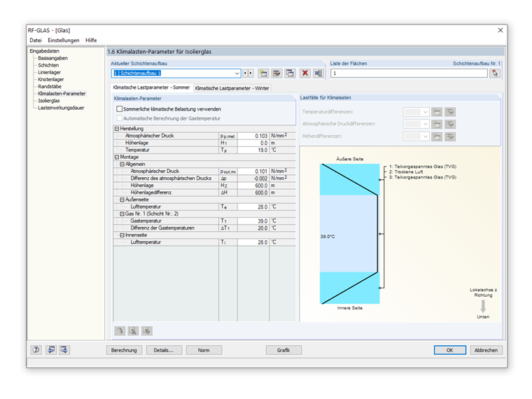Image resolution: width=532 pixels, height=399 pixels.
Task: Click the Details... button
Action: (x=164, y=350)
